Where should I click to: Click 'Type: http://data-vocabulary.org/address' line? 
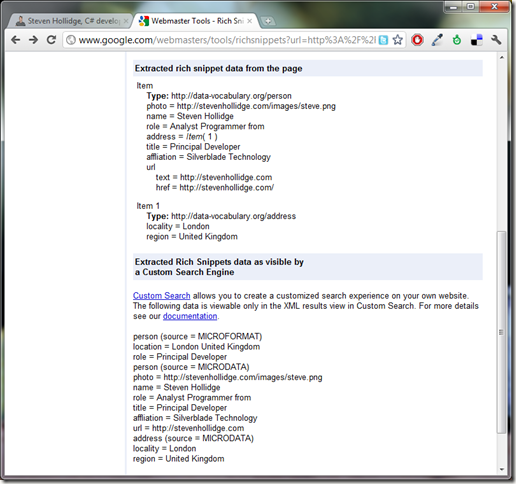(x=221, y=216)
